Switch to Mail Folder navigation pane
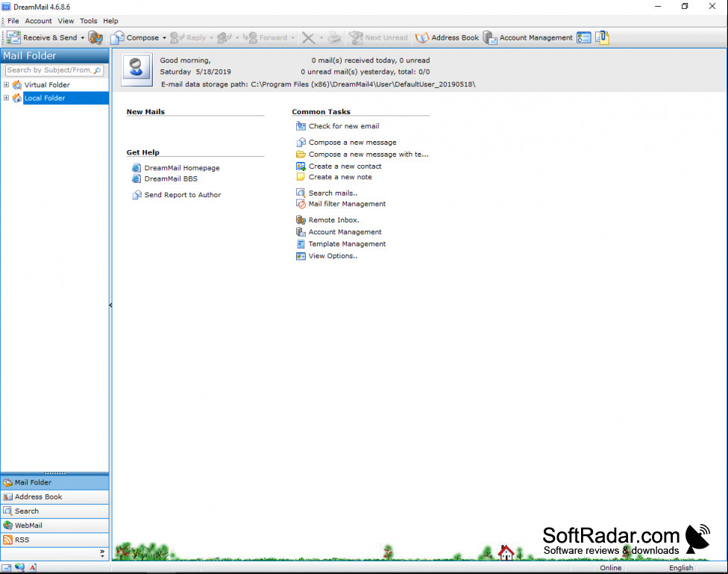The image size is (728, 574). [54, 482]
